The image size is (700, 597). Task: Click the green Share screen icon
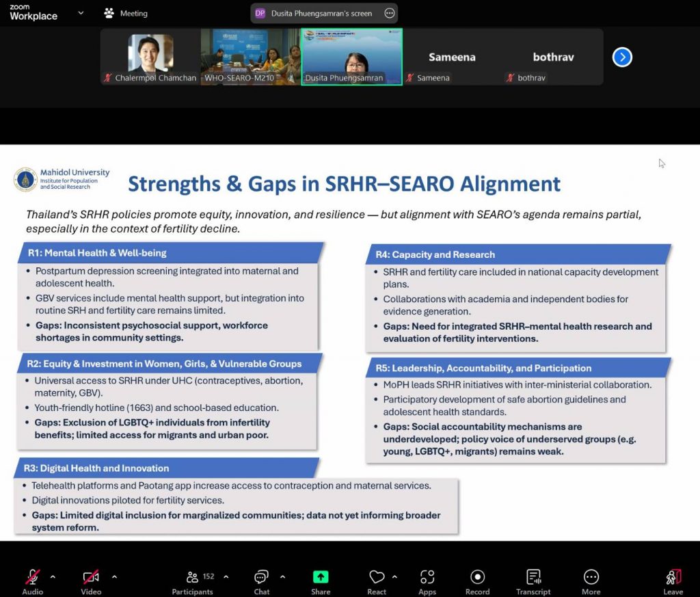coord(321,577)
